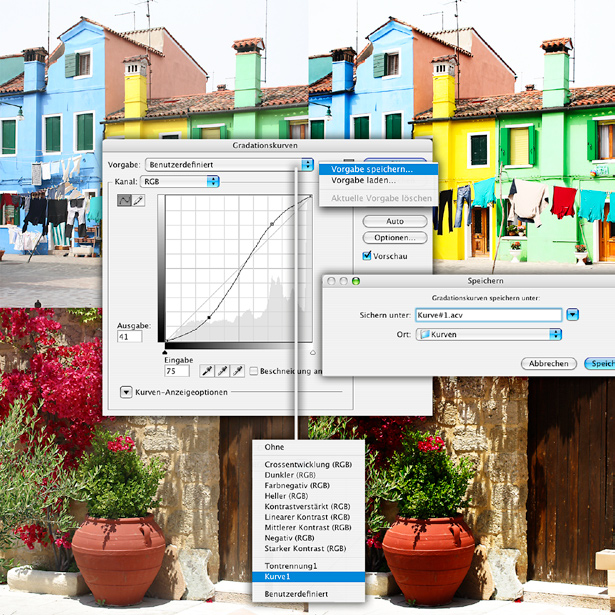Click Abbrechen in save dialog

pyautogui.click(x=549, y=364)
